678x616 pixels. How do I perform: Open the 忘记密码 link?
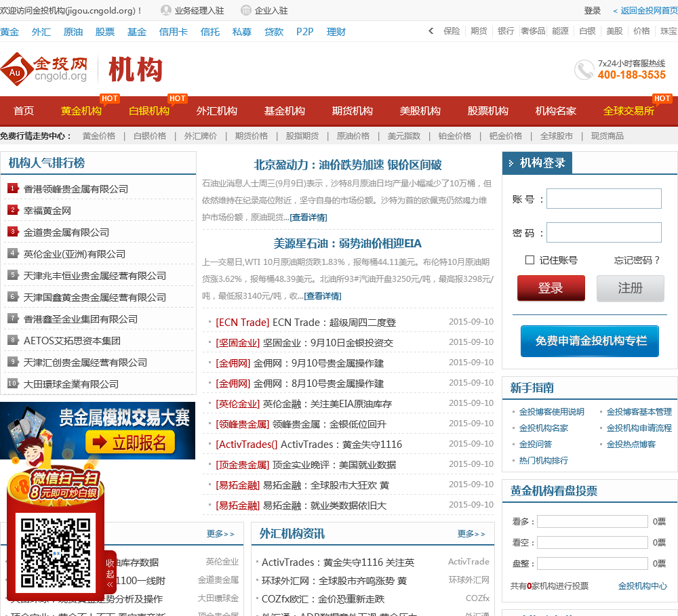(x=637, y=260)
